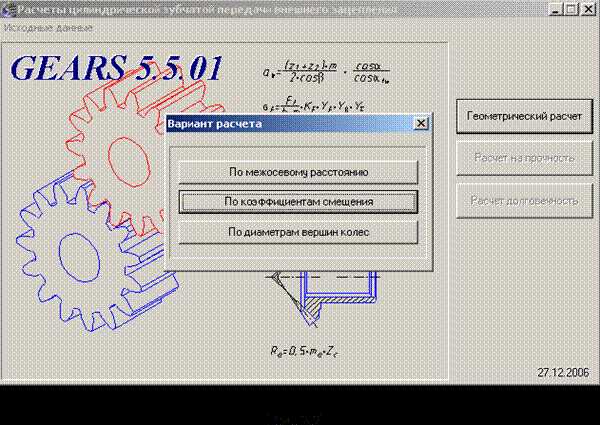Close the "Вариант расчета" dialog

(421, 124)
